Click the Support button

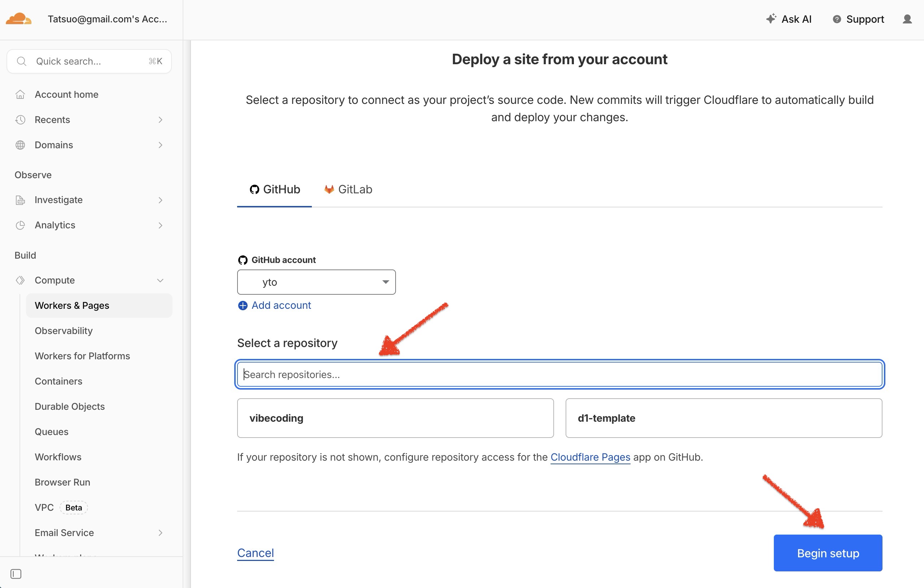pos(858,19)
